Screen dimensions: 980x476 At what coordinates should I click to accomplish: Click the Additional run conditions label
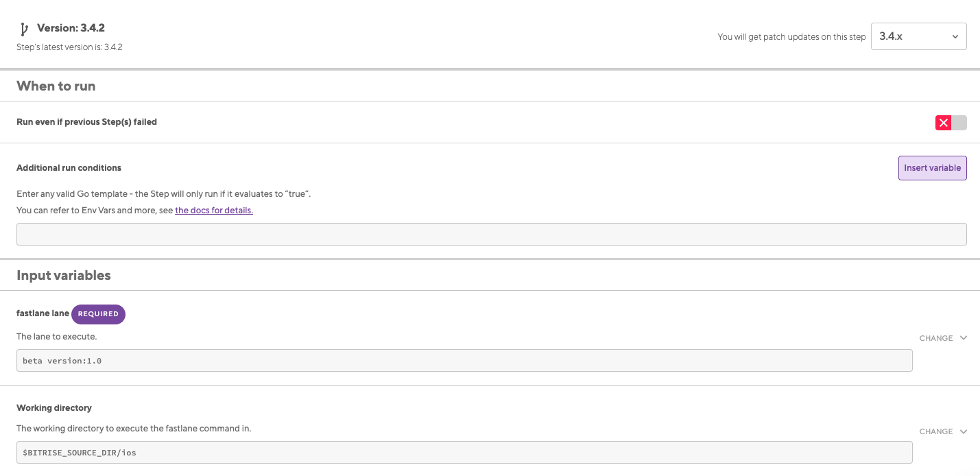69,168
